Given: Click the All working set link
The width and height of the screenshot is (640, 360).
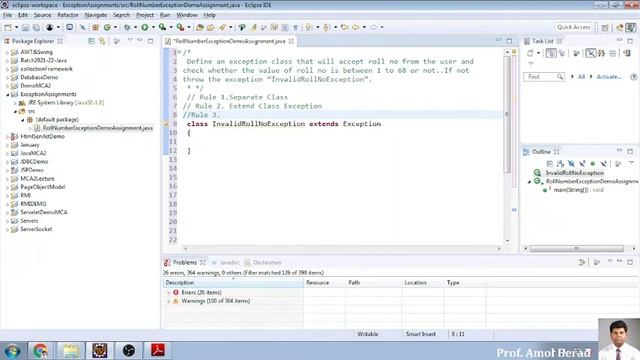Looking at the screenshot, I should tap(581, 77).
